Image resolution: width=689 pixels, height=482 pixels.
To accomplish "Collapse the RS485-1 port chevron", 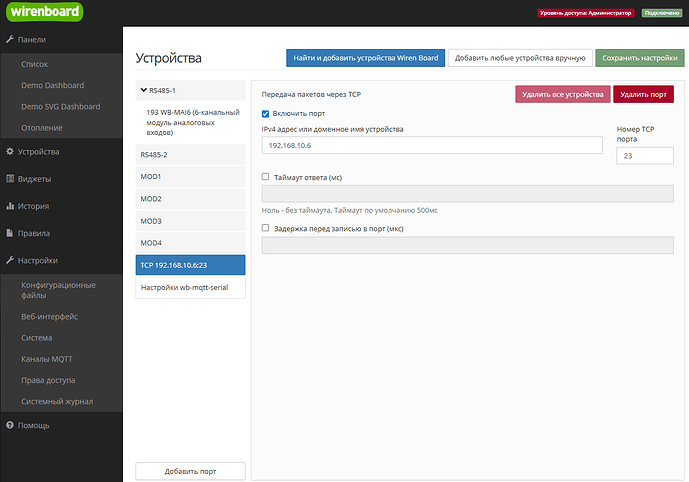I will pyautogui.click(x=143, y=90).
